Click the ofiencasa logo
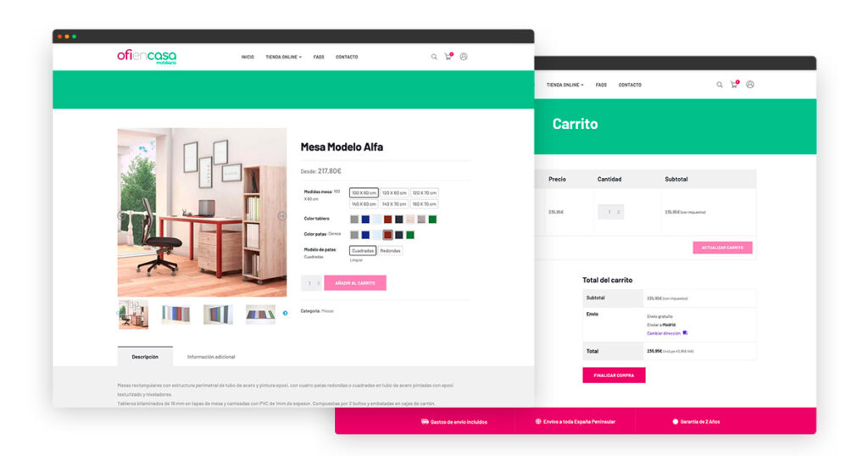This screenshot has width=868, height=456. point(147,57)
